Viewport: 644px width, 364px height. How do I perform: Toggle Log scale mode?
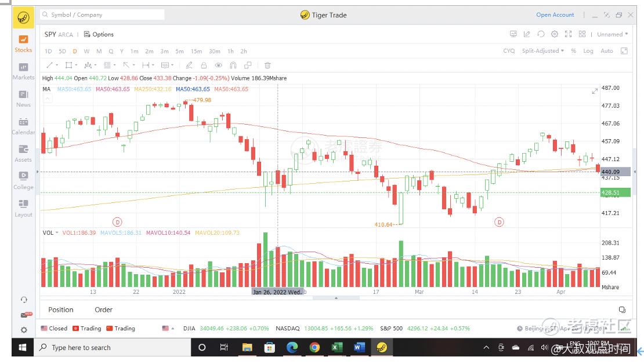(x=588, y=51)
